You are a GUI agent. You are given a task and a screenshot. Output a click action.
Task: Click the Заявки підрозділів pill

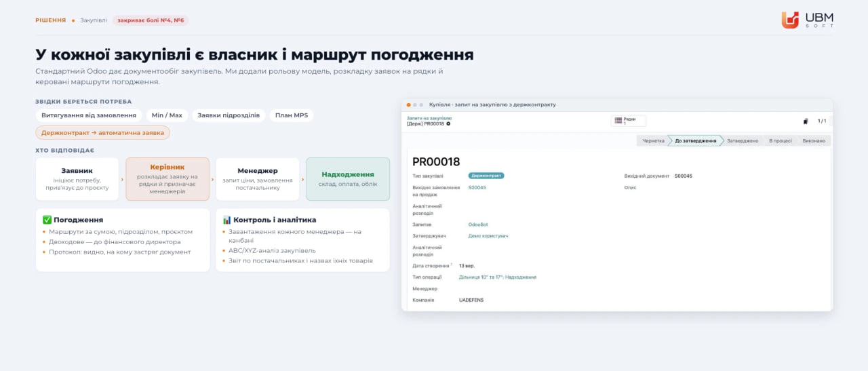[229, 115]
